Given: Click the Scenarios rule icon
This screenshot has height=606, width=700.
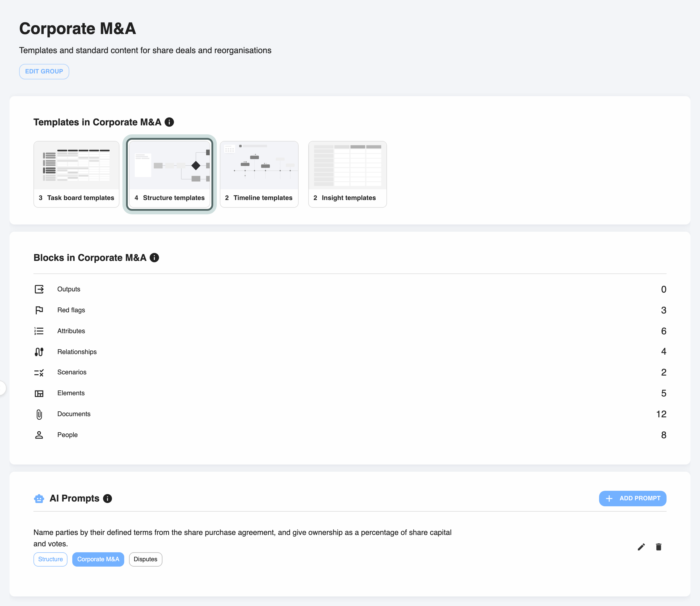Looking at the screenshot, I should [39, 373].
